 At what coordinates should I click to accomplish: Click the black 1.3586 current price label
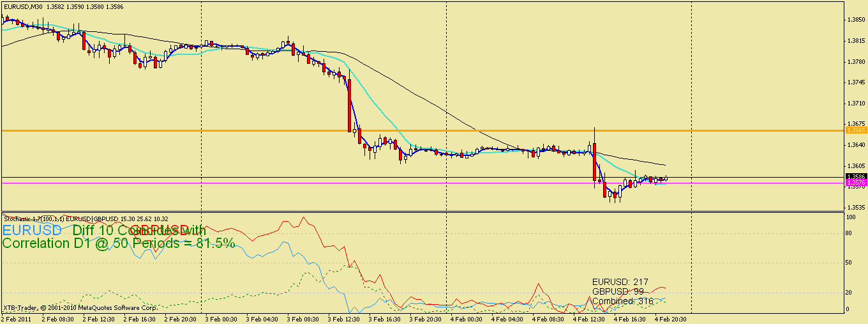point(855,176)
